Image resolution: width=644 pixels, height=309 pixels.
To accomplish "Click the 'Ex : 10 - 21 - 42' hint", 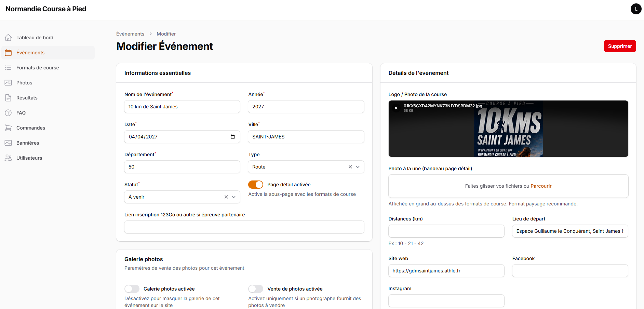I will pos(406,243).
